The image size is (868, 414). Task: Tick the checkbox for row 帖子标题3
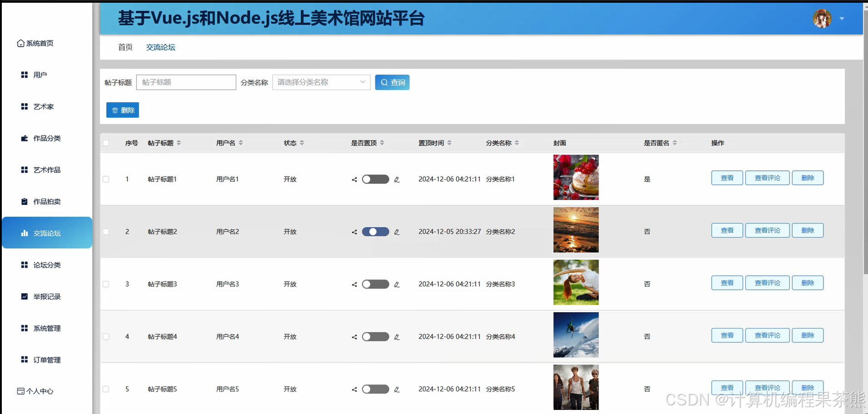[106, 284]
